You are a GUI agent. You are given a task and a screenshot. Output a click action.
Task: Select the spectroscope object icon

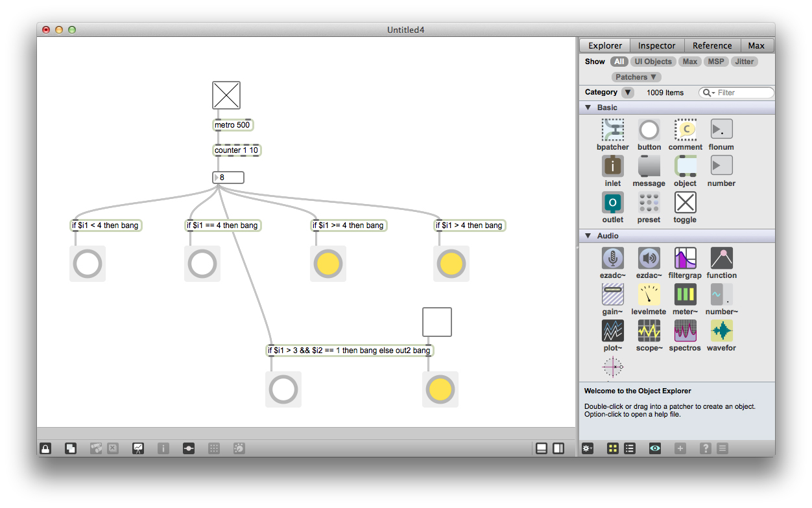point(686,330)
